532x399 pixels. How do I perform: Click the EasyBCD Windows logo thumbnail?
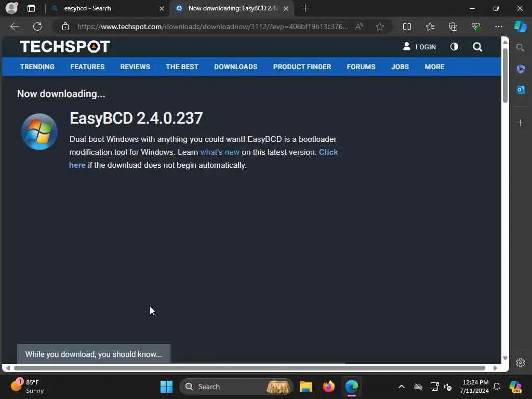point(39,131)
